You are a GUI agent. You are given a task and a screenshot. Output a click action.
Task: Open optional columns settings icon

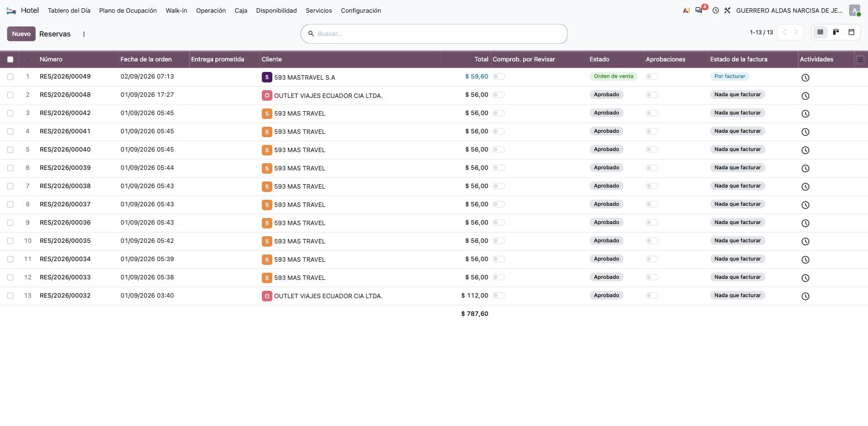pos(860,59)
